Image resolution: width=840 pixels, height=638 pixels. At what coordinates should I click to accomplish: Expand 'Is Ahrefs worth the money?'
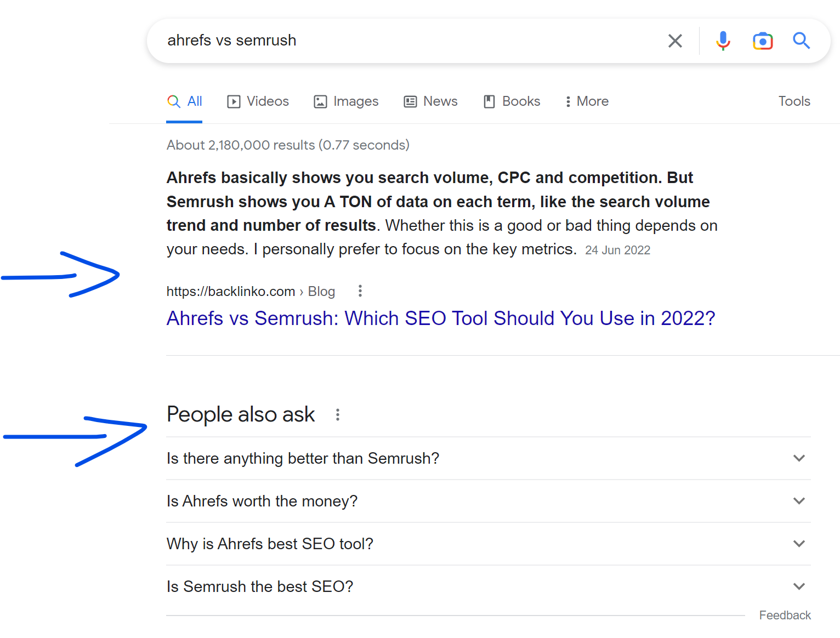click(x=799, y=501)
